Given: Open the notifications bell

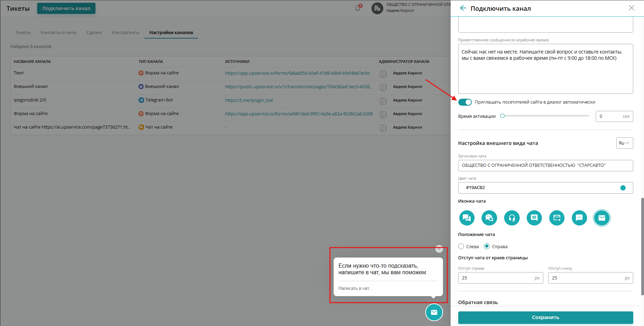Looking at the screenshot, I should pyautogui.click(x=358, y=8).
